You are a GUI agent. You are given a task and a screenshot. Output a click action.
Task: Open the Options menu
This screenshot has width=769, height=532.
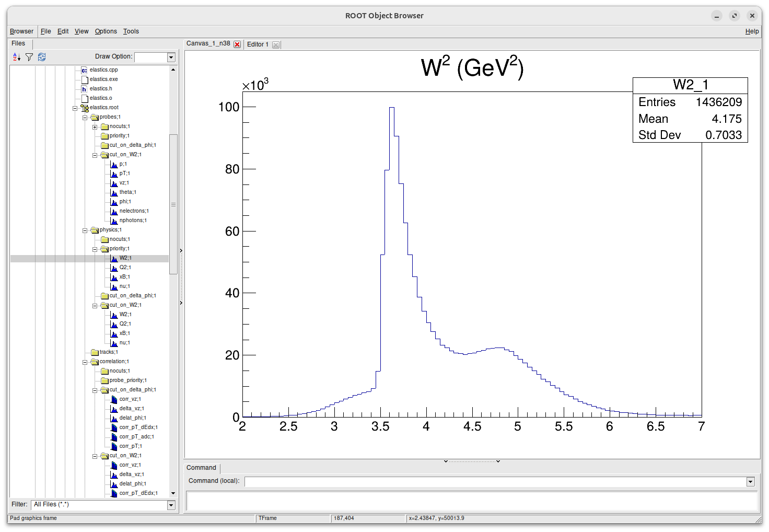[x=106, y=31]
